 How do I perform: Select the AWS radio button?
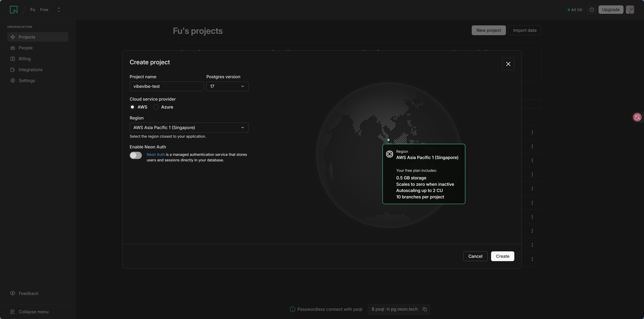(x=132, y=107)
